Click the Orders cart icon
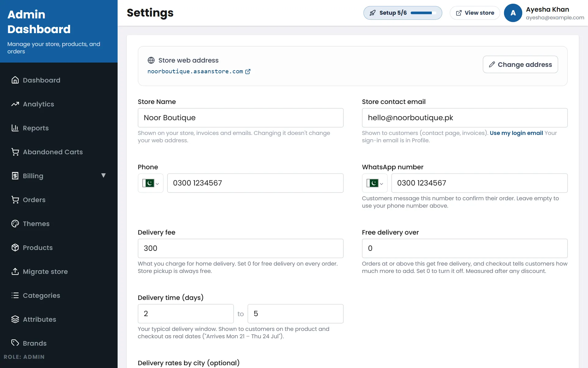This screenshot has width=588, height=368. 15,200
